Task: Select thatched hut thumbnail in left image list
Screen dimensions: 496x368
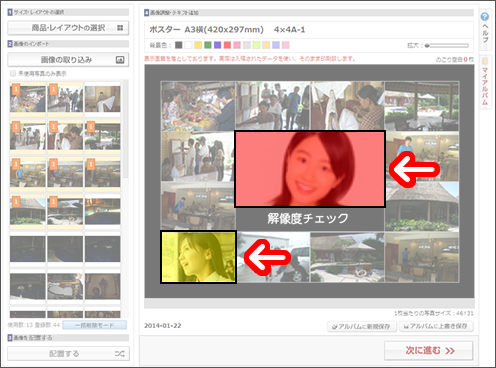Action: click(x=28, y=211)
